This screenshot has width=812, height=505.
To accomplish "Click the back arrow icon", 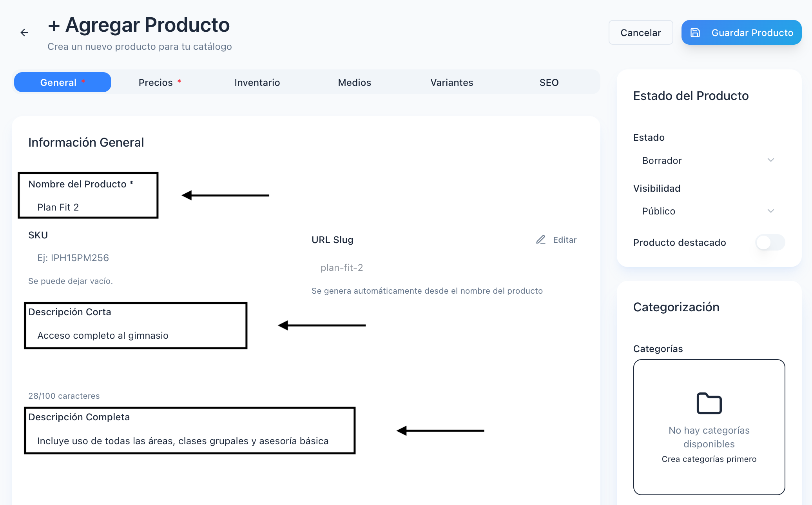I will click(24, 33).
